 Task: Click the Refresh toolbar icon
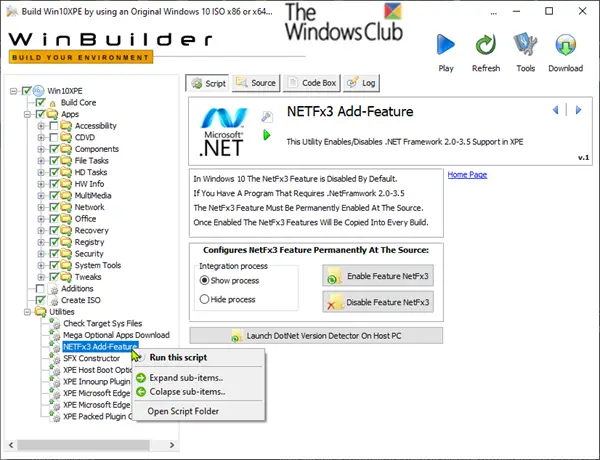coord(486,45)
